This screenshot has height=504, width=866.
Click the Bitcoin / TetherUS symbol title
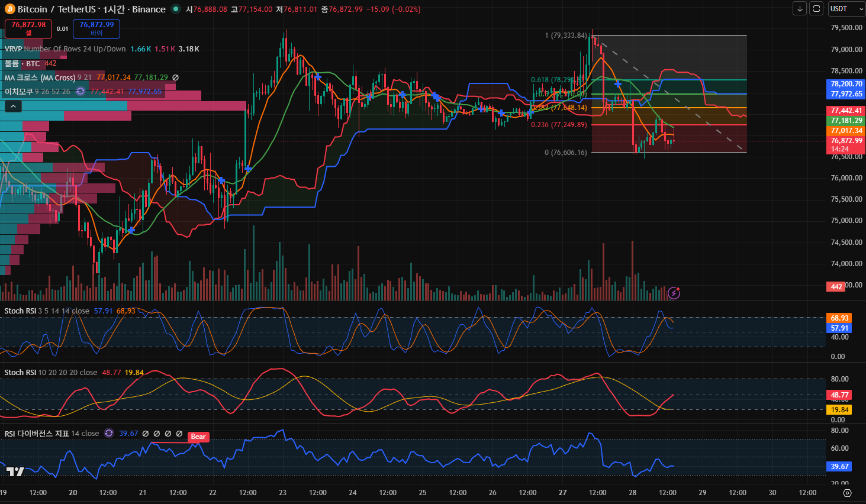click(92, 9)
